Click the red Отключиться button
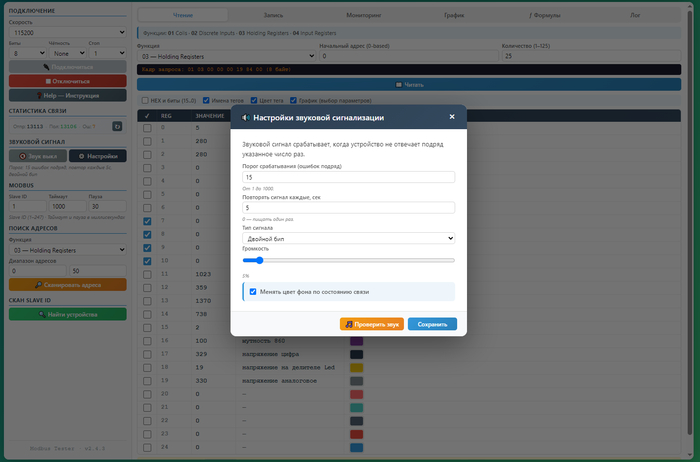The height and width of the screenshot is (462, 700). [x=67, y=81]
